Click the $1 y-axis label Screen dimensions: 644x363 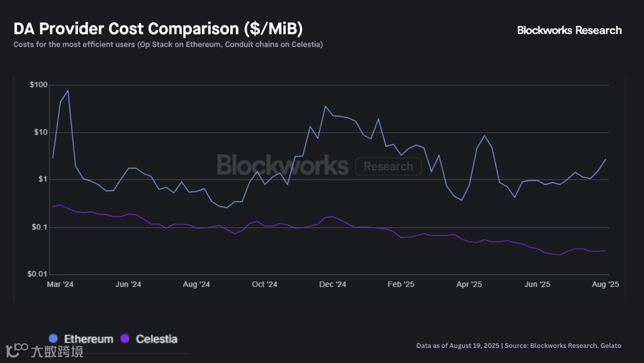43,179
